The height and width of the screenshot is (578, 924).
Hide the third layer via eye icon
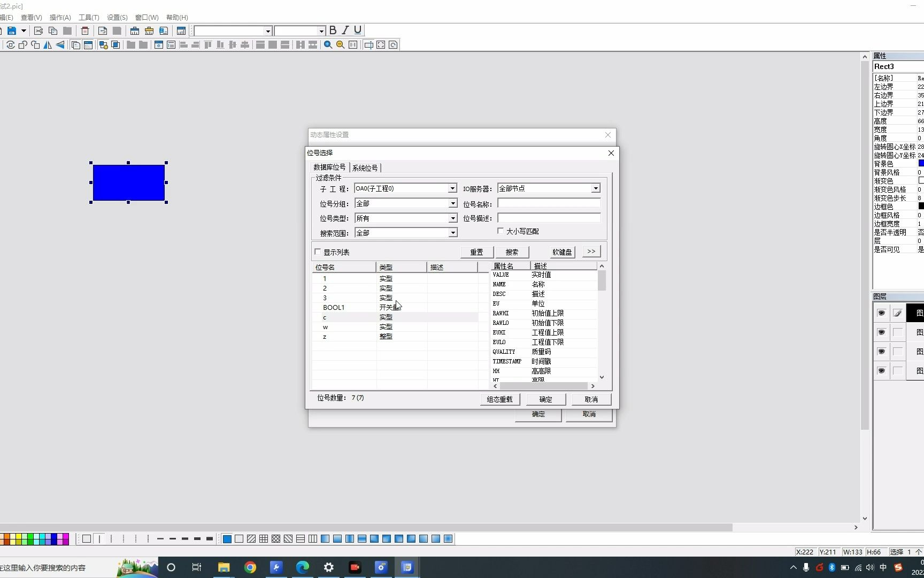pyautogui.click(x=882, y=352)
